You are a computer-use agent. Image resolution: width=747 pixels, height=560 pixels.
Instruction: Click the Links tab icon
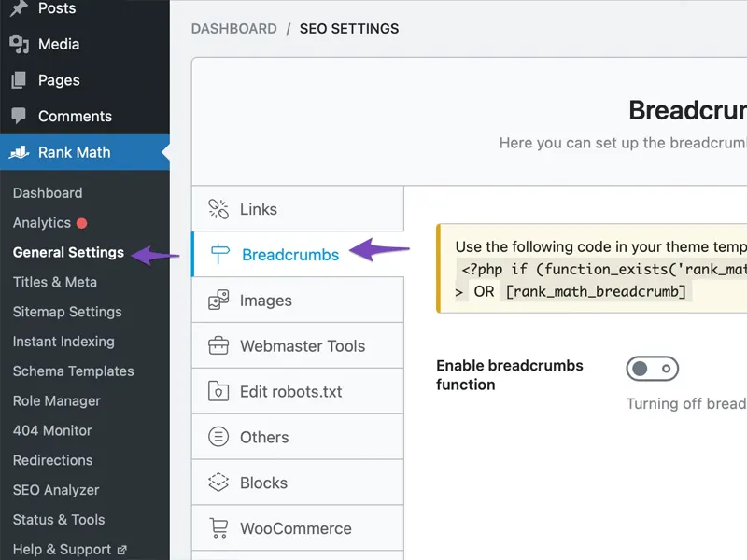point(218,209)
